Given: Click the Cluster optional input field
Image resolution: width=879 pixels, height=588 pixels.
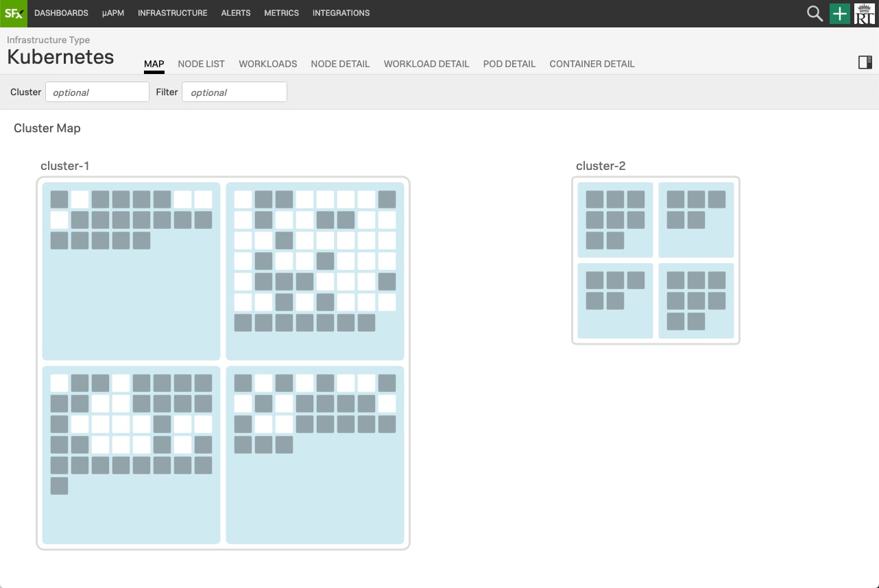Looking at the screenshot, I should coord(97,92).
